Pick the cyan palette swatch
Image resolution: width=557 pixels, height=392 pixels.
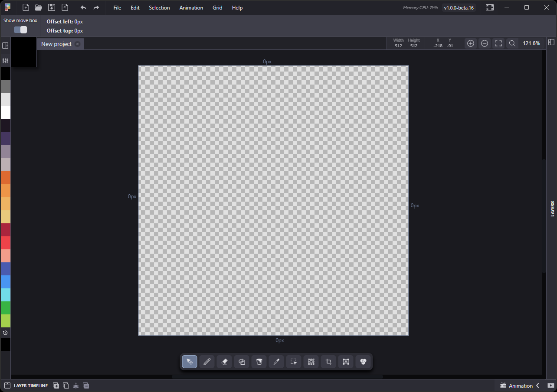tap(5, 295)
